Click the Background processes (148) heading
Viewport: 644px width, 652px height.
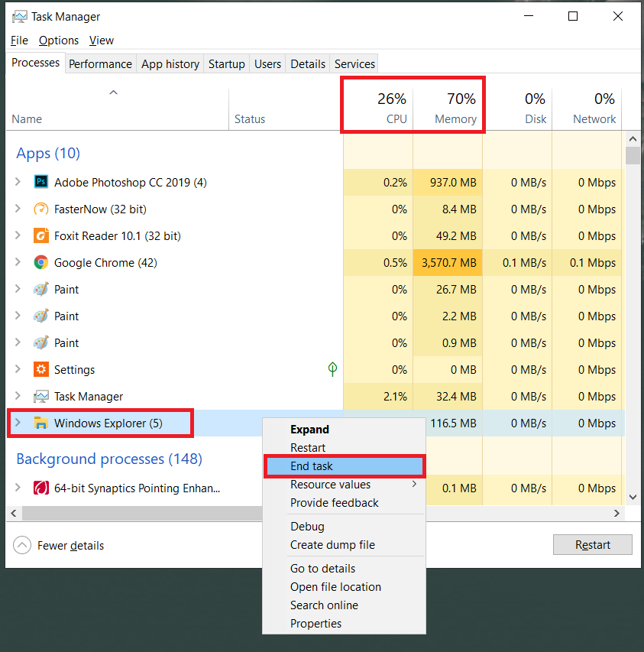pyautogui.click(x=109, y=459)
